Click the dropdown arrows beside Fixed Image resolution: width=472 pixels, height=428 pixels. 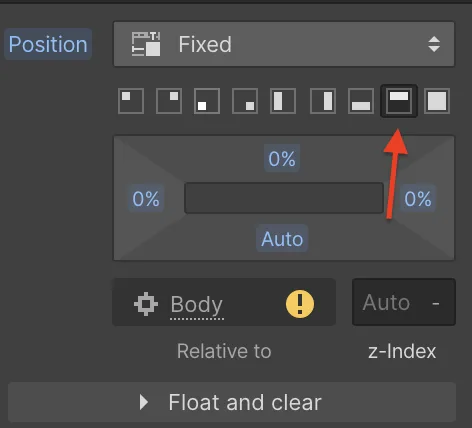[434, 44]
